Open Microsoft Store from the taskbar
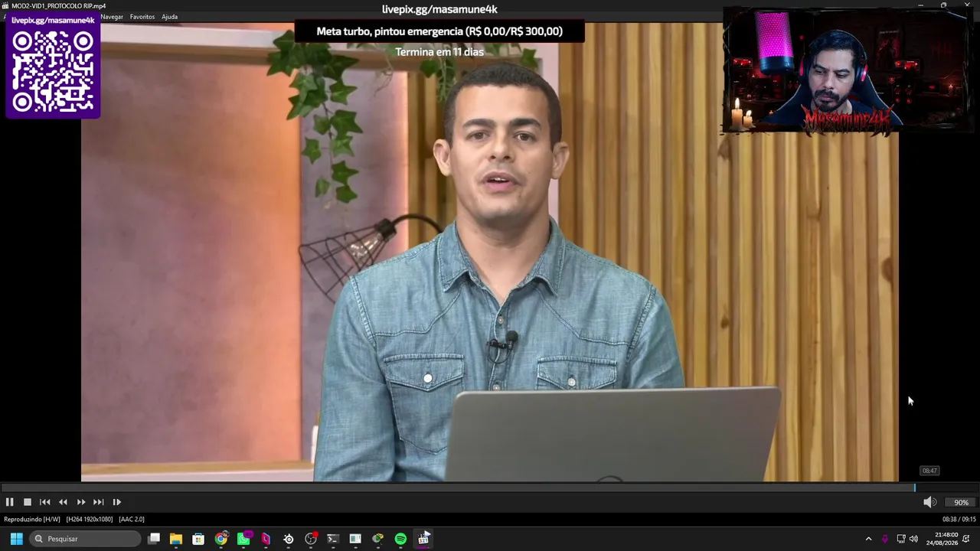The height and width of the screenshot is (551, 980). click(198, 539)
